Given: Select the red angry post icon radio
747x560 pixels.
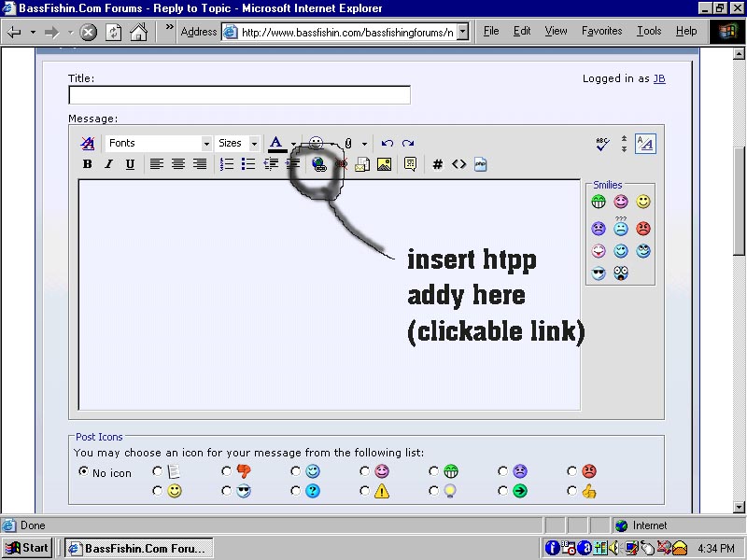Looking at the screenshot, I should pos(571,471).
